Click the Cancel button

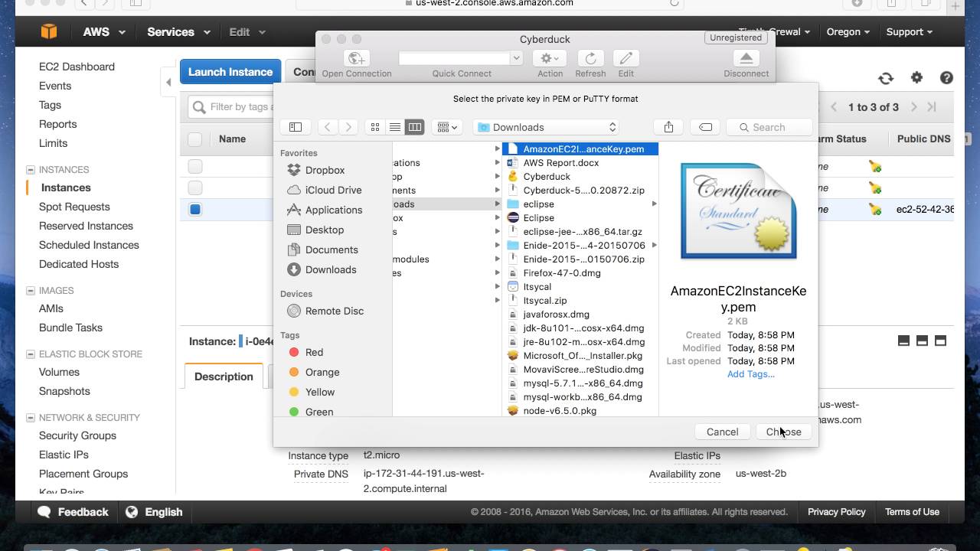(722, 432)
